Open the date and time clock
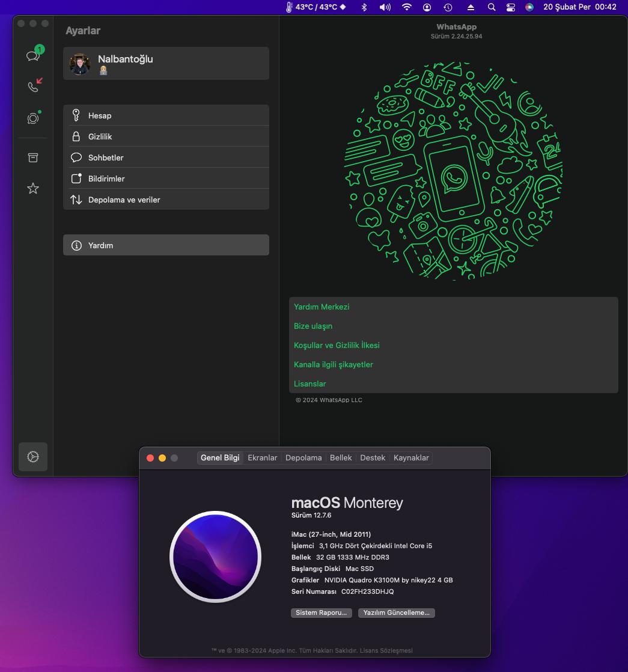Viewport: 628px width, 672px height. 579,7
